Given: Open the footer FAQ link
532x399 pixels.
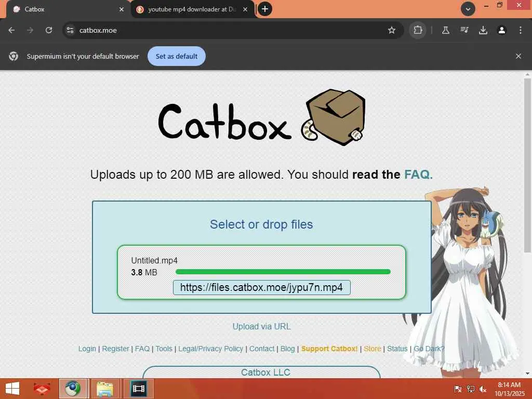Looking at the screenshot, I should (x=142, y=349).
